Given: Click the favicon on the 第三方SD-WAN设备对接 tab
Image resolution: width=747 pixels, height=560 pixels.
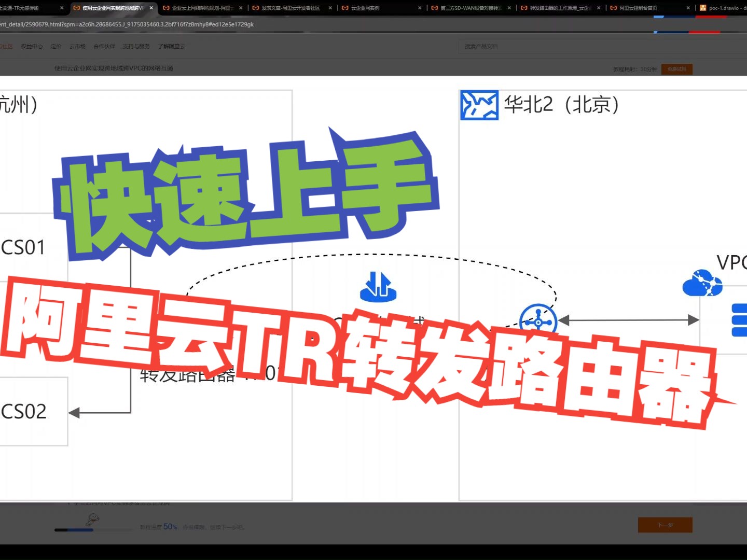Looking at the screenshot, I should (434, 8).
